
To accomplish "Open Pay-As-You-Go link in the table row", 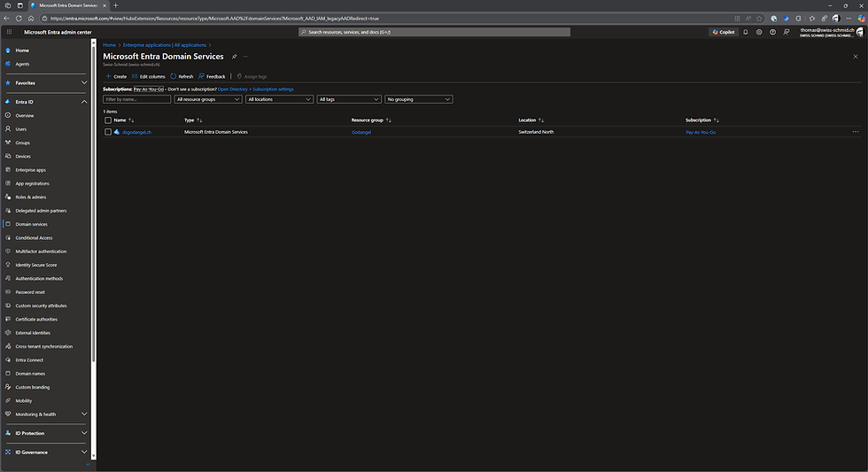I will click(x=701, y=132).
